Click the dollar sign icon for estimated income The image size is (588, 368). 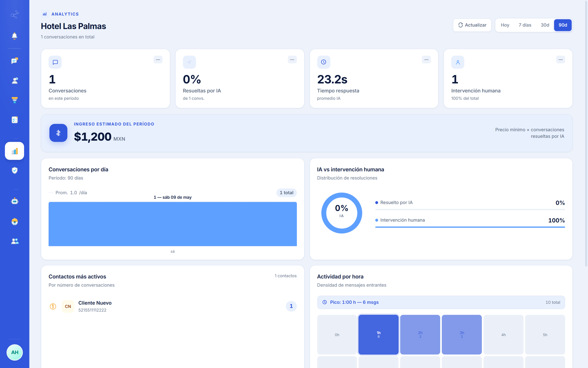[58, 133]
